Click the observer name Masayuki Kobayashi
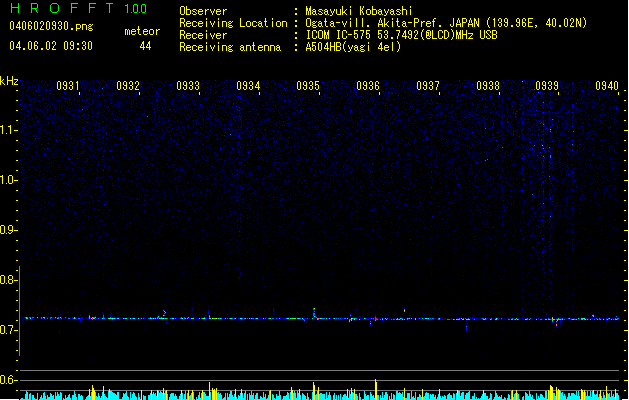 [x=359, y=11]
